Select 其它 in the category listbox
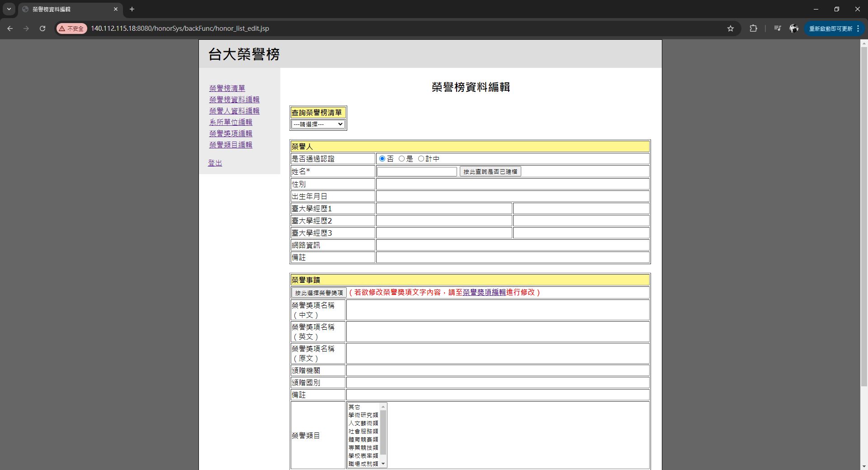 coord(363,407)
